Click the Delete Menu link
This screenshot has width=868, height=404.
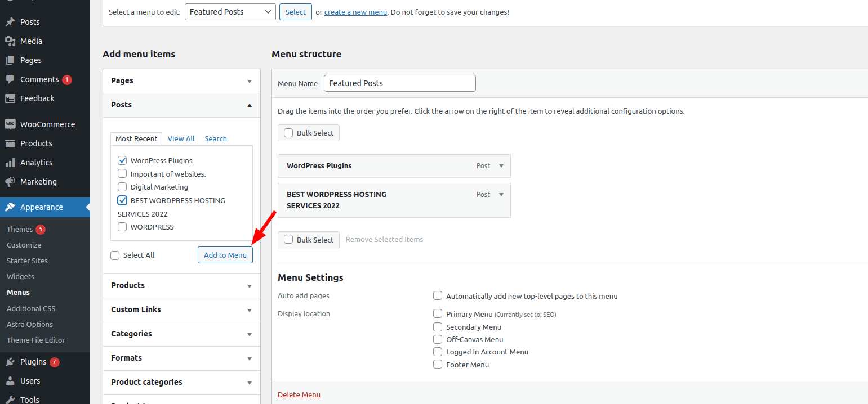tap(299, 394)
